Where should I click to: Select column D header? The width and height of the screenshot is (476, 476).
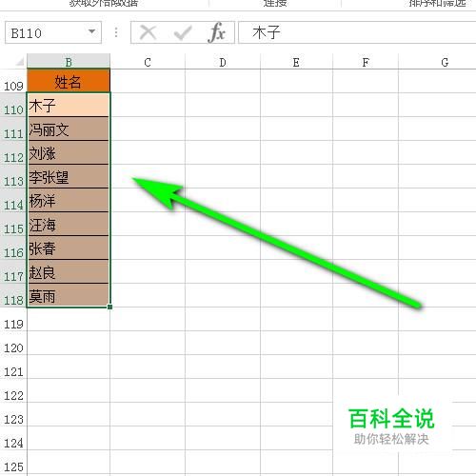pyautogui.click(x=223, y=62)
